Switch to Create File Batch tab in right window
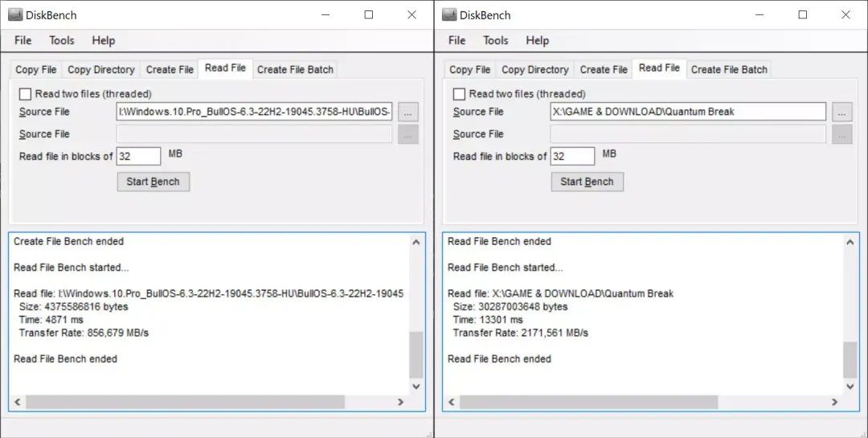Image resolution: width=868 pixels, height=438 pixels. pos(729,70)
